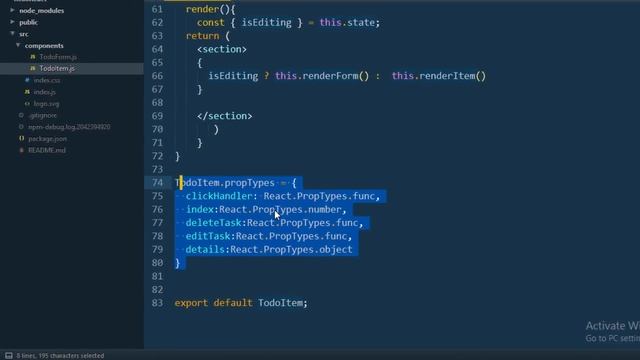
Task: Click the TodoForm.js file icon
Action: tap(33, 57)
